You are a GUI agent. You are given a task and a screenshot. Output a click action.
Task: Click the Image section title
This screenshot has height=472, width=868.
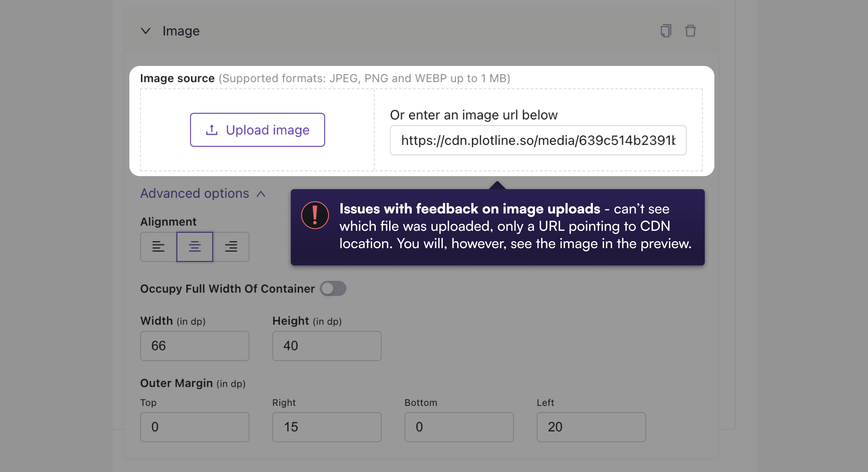[x=181, y=31]
